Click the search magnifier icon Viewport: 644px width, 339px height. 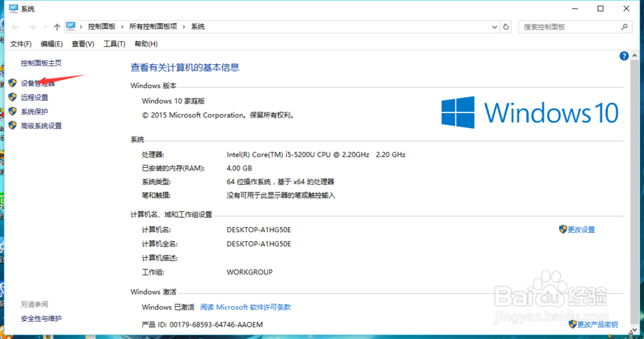624,27
